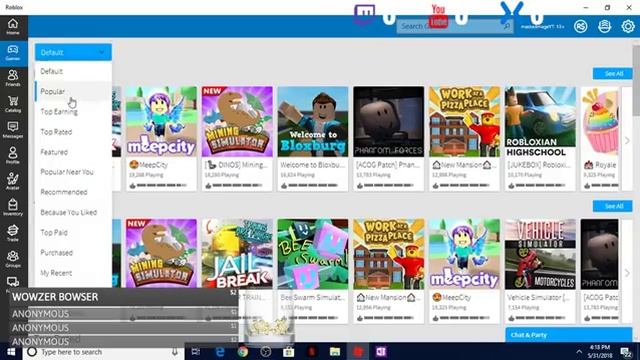Image resolution: width=640 pixels, height=360 pixels.
Task: Open Mining Simulator thumbnail in first row
Action: coord(237,121)
